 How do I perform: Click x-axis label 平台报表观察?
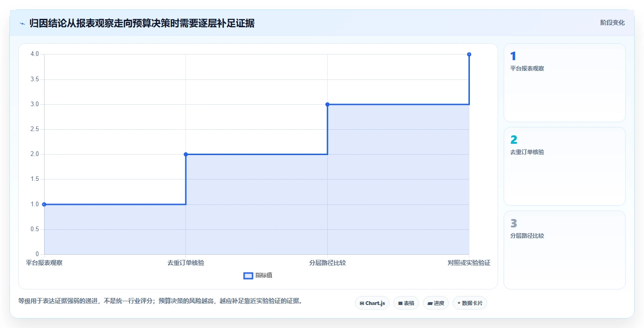(x=44, y=263)
